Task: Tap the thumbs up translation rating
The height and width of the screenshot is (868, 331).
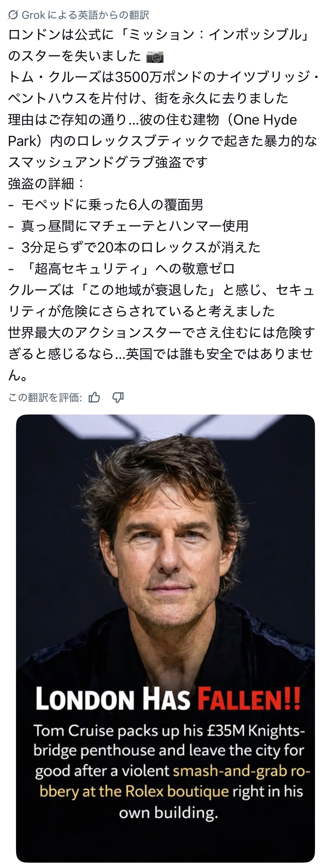Action: [94, 398]
